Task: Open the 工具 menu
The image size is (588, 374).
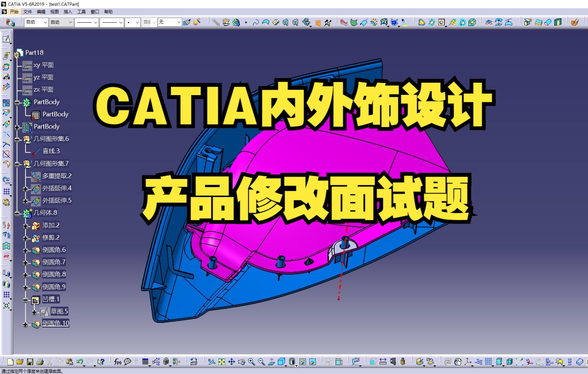Action: tap(82, 12)
